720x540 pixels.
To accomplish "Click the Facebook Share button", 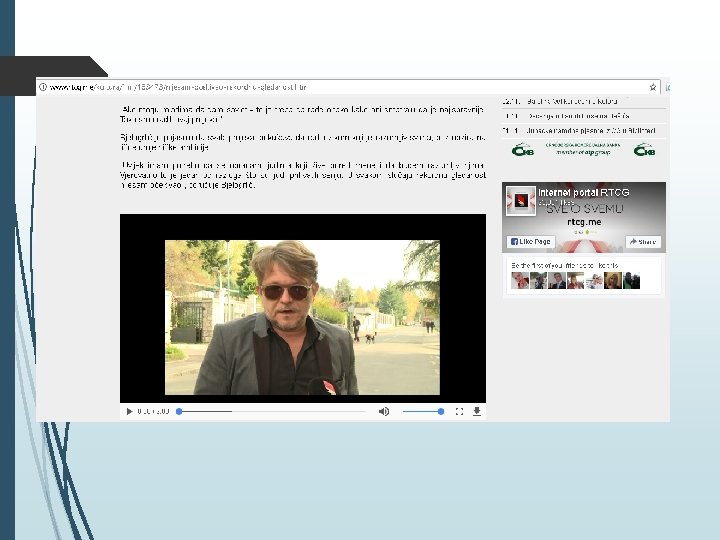I will 643,242.
